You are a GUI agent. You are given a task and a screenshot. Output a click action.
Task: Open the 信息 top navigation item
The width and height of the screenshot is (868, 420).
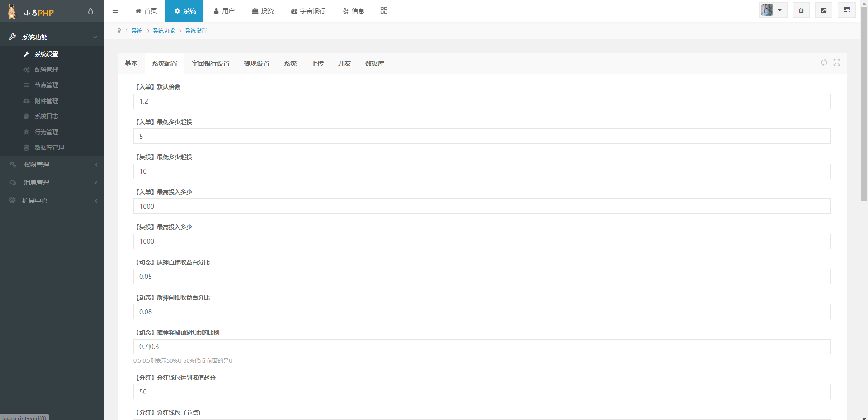pyautogui.click(x=354, y=11)
